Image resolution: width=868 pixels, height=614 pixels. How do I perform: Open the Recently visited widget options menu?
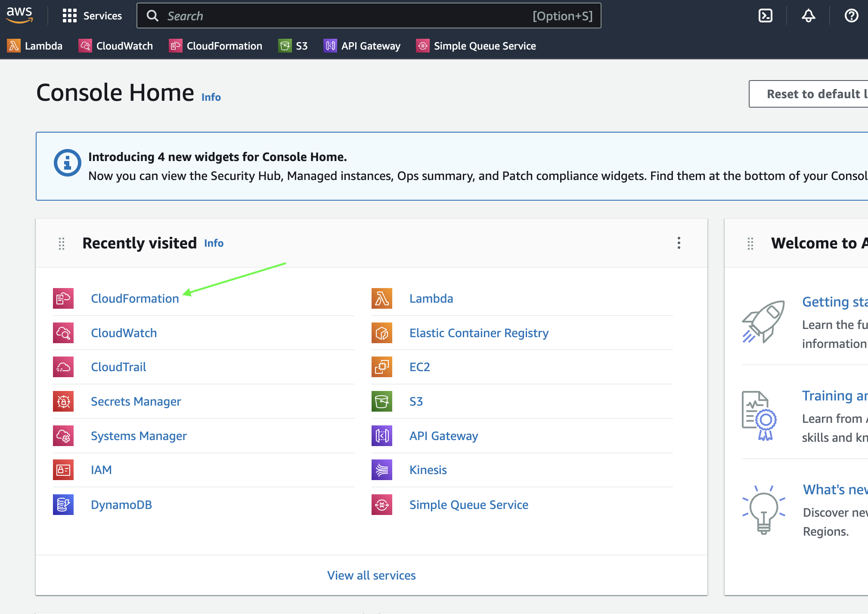click(679, 243)
